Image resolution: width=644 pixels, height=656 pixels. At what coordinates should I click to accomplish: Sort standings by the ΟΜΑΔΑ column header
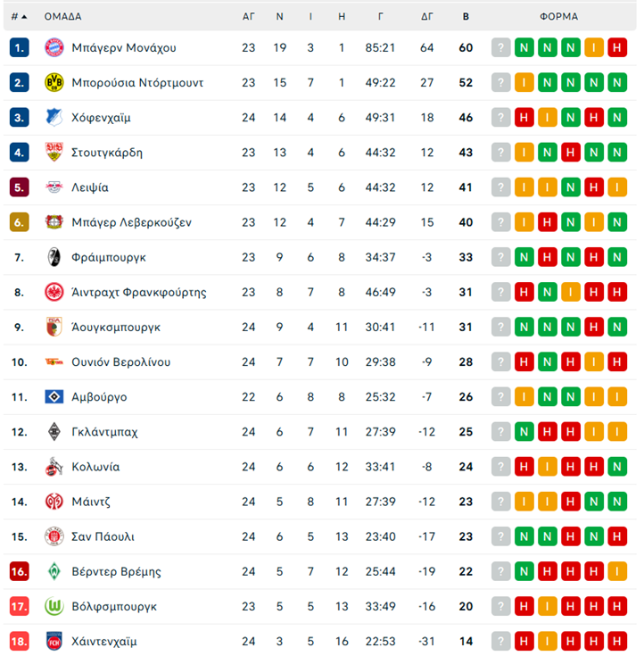coord(62,16)
